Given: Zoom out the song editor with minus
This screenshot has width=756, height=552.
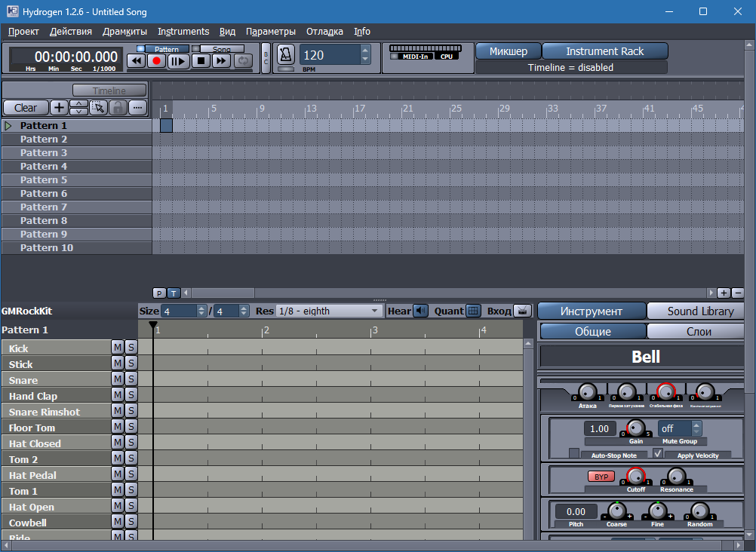Looking at the screenshot, I should 737,293.
